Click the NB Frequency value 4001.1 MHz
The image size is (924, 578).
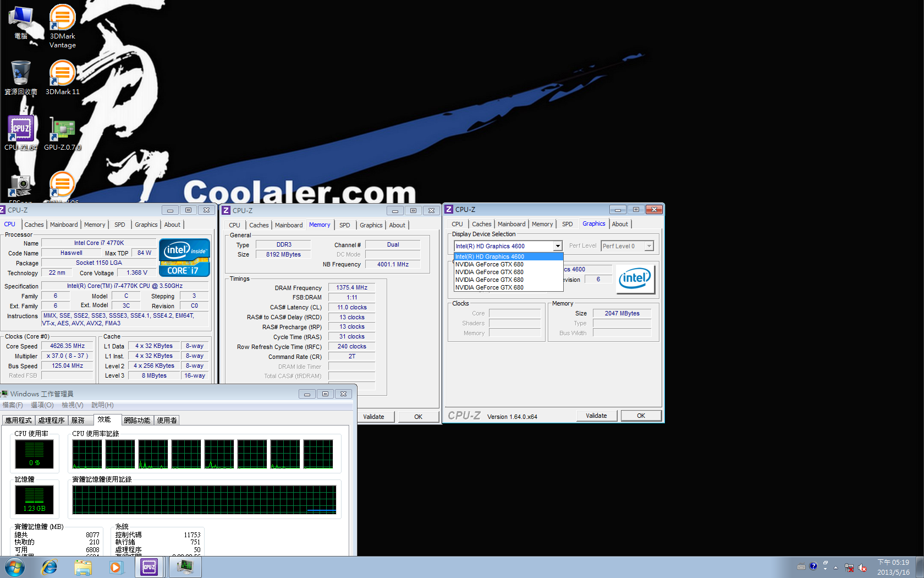click(393, 264)
